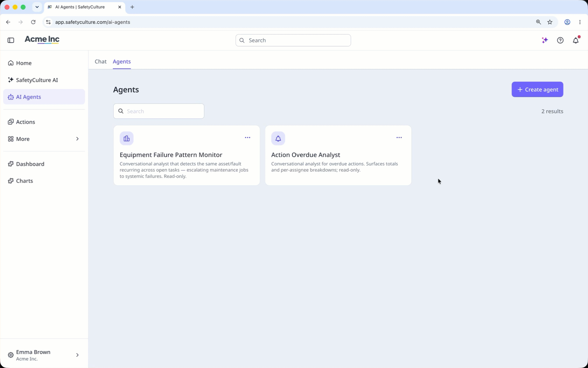The width and height of the screenshot is (588, 368).
Task: Open the SafetyCulture AI sparkle icon in header
Action: (545, 40)
